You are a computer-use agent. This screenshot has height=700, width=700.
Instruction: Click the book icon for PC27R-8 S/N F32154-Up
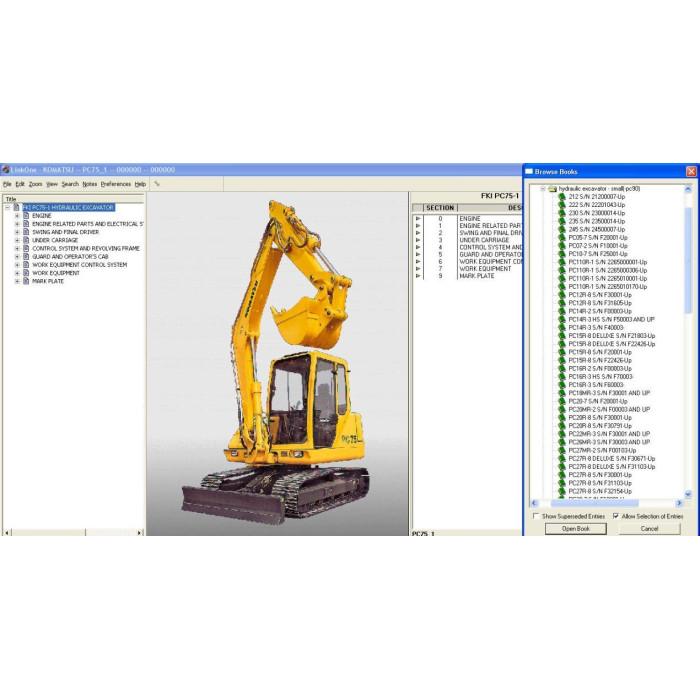tap(562, 492)
